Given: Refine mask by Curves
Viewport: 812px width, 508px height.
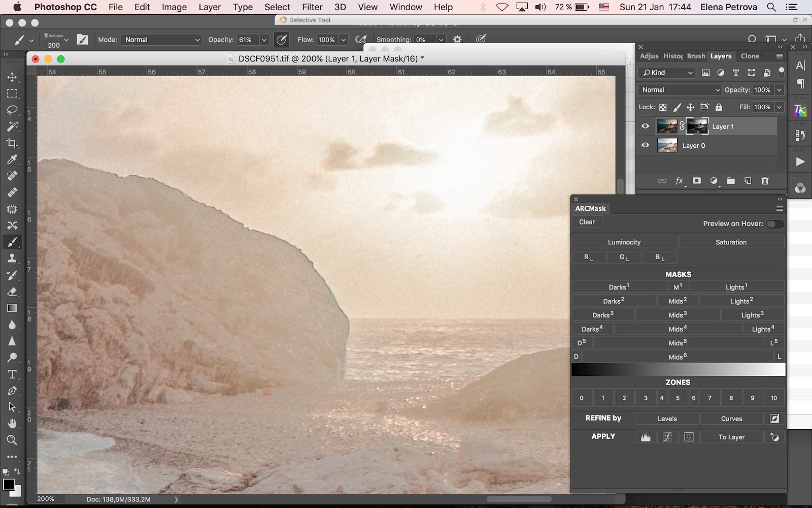Looking at the screenshot, I should tap(731, 419).
